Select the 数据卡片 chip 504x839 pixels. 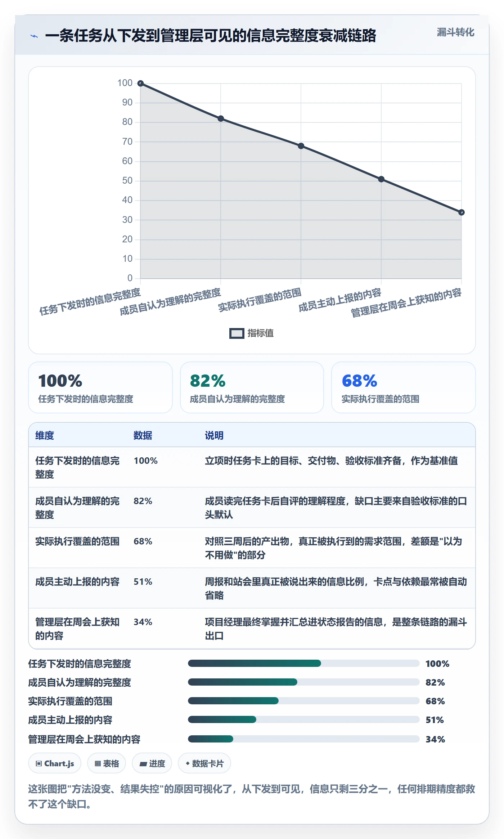click(204, 763)
